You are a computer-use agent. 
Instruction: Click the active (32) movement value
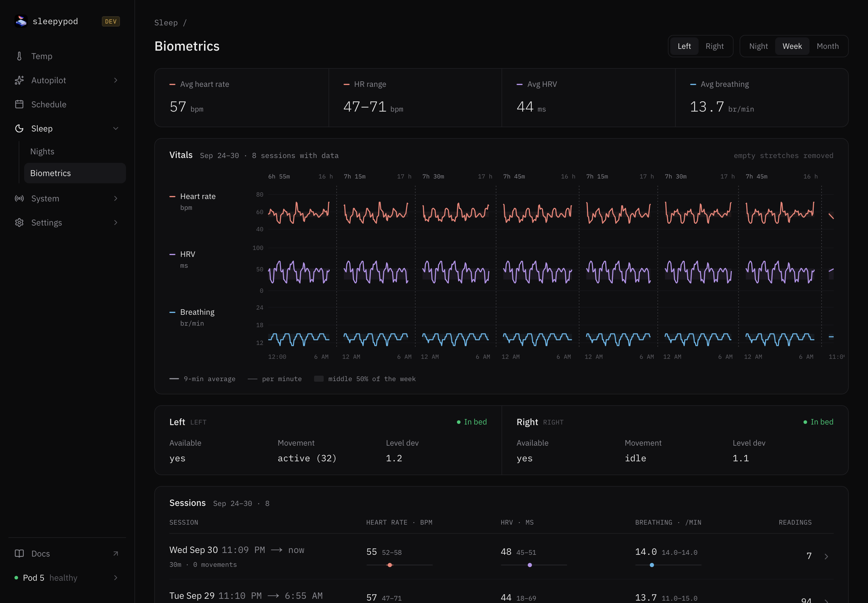pyautogui.click(x=307, y=458)
